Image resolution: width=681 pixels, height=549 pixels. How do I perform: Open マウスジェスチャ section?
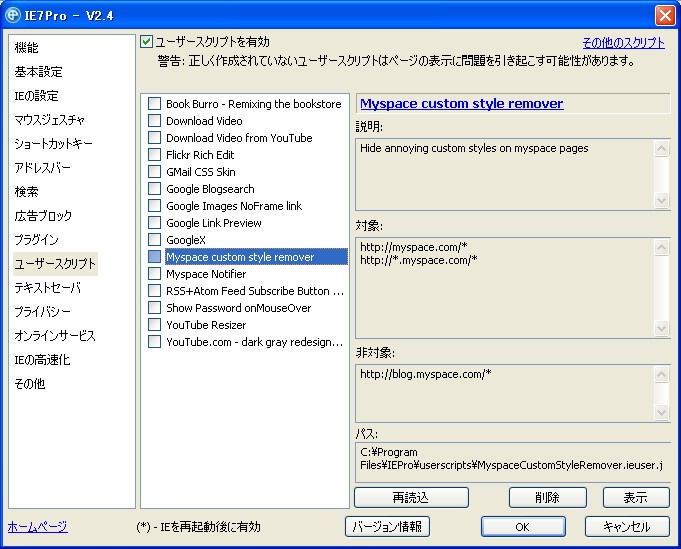[50, 119]
